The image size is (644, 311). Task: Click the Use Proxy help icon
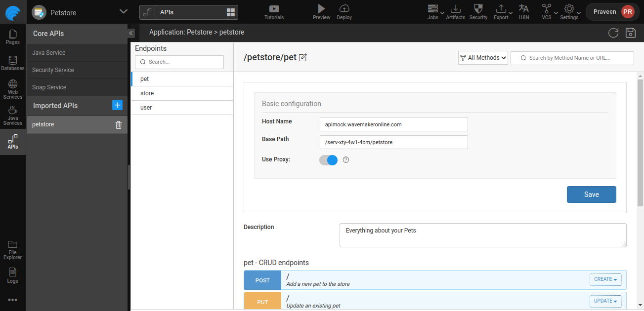(x=346, y=160)
